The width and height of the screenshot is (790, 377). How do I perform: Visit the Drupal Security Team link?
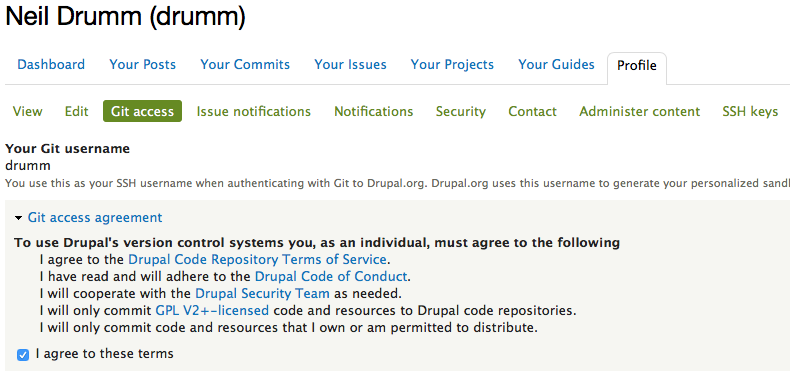pos(262,293)
